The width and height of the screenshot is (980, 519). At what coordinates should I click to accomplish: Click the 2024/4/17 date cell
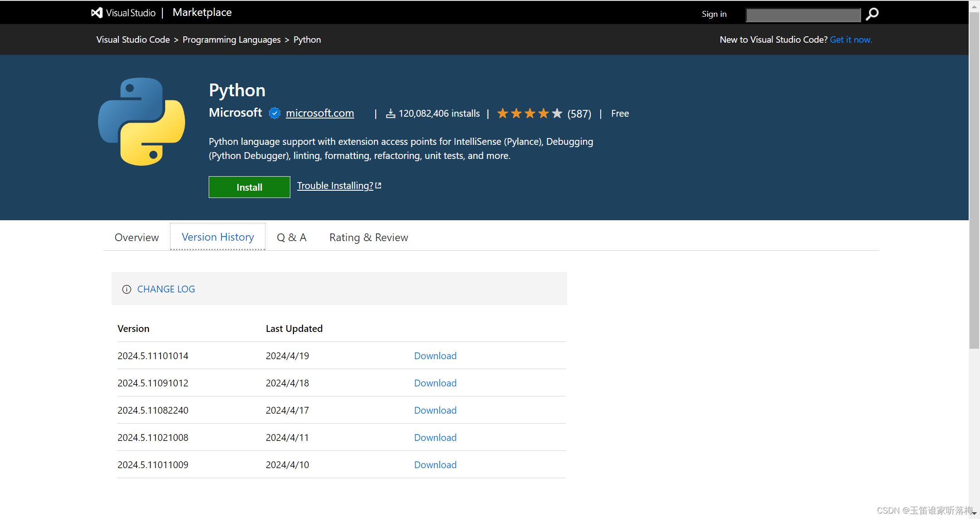287,410
